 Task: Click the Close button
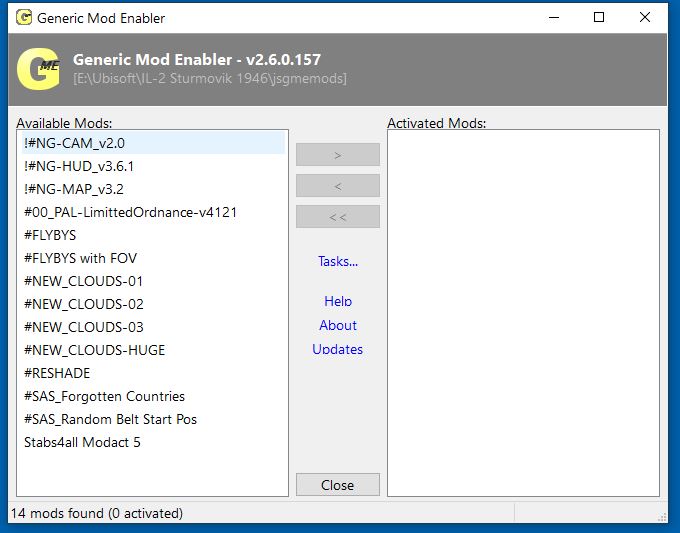[x=338, y=485]
